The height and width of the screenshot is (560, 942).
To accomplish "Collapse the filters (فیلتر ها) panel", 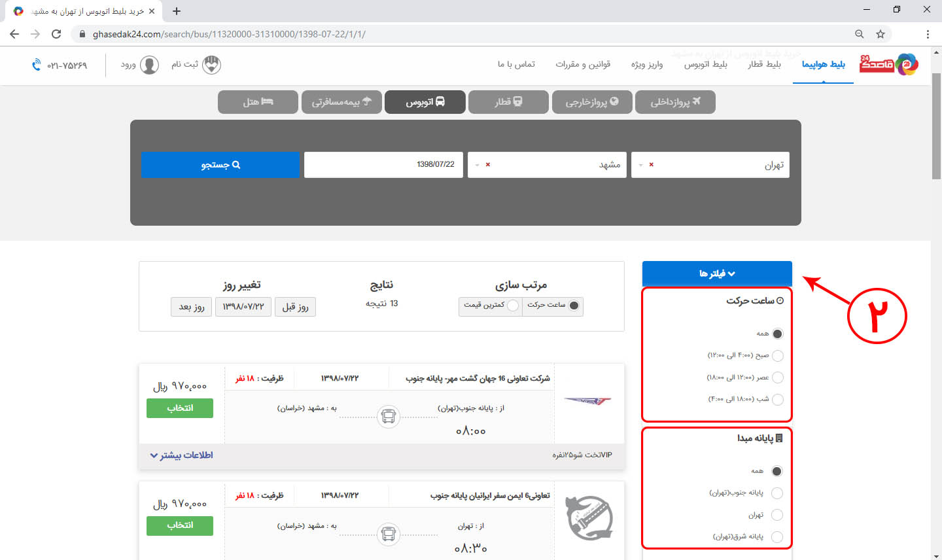I will point(717,273).
